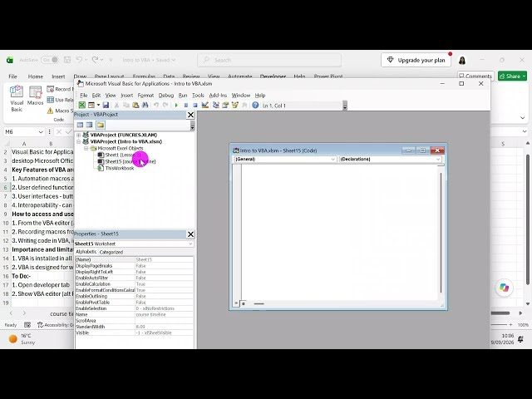Click the Cut scissors icon in VBA toolbar
Image resolution: width=532 pixels, height=399 pixels.
pos(116,106)
